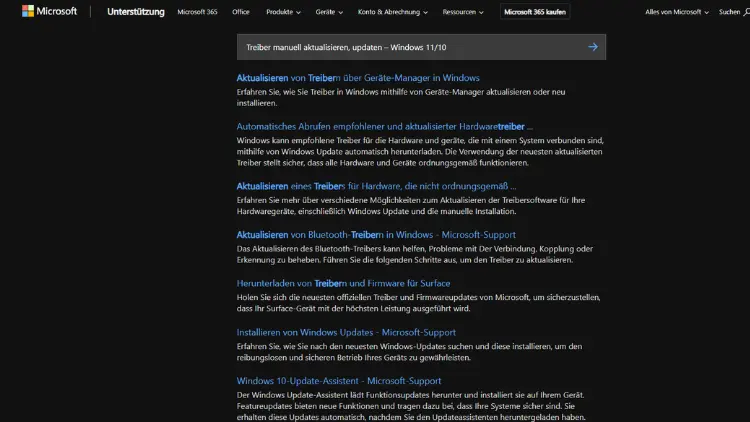This screenshot has width=750, height=422.
Task: Click snippet 'Der Windows Update-Assistent lädt'
Action: [411, 406]
